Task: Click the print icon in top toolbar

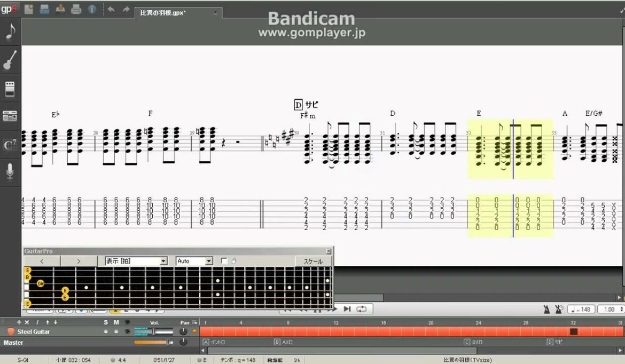Action: coord(76,9)
